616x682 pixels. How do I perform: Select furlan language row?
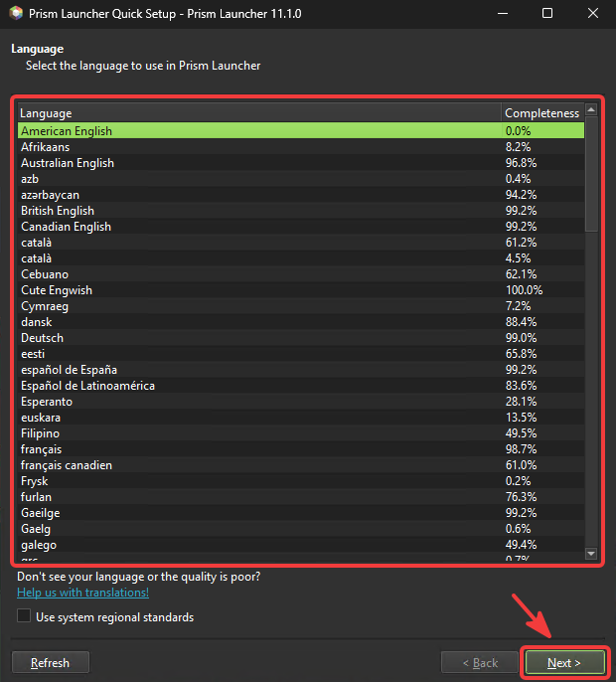point(301,497)
